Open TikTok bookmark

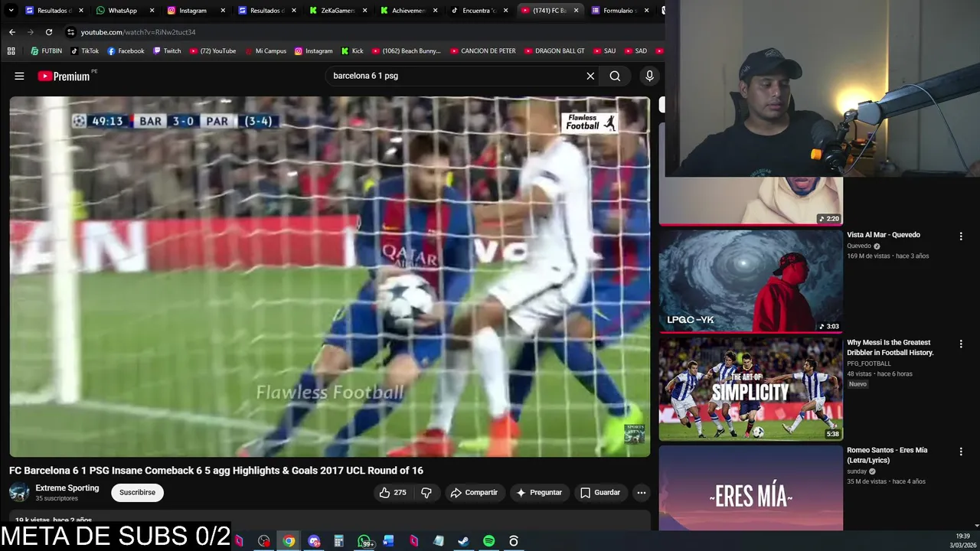click(85, 51)
